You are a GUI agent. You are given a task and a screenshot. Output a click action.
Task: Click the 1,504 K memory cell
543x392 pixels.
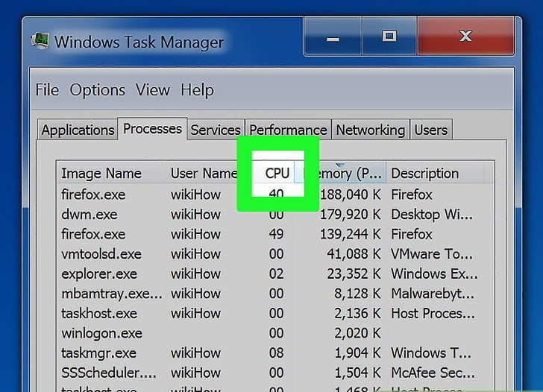tap(357, 373)
